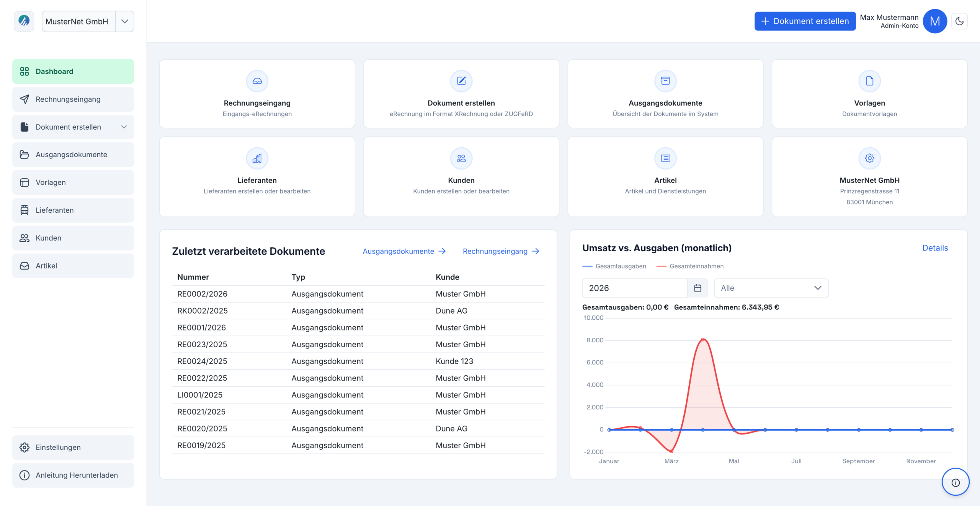Open the Alle filter dropdown
Screen dimensions: 980x506
[x=771, y=288]
